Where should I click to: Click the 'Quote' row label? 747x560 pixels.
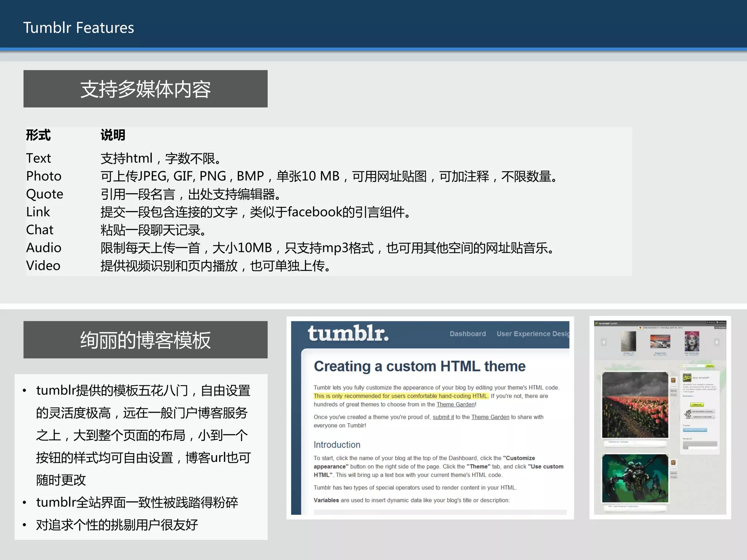pyautogui.click(x=44, y=194)
